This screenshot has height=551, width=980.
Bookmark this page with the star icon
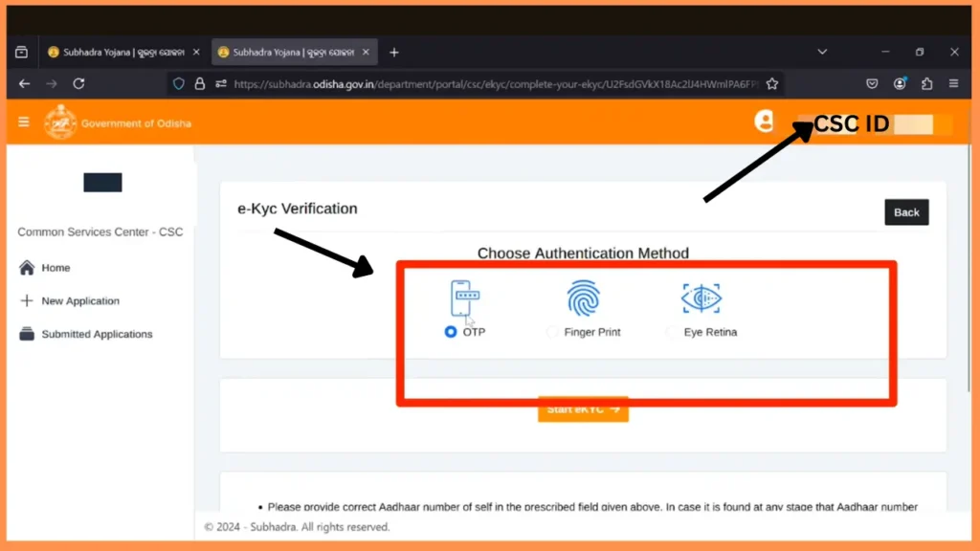[772, 84]
